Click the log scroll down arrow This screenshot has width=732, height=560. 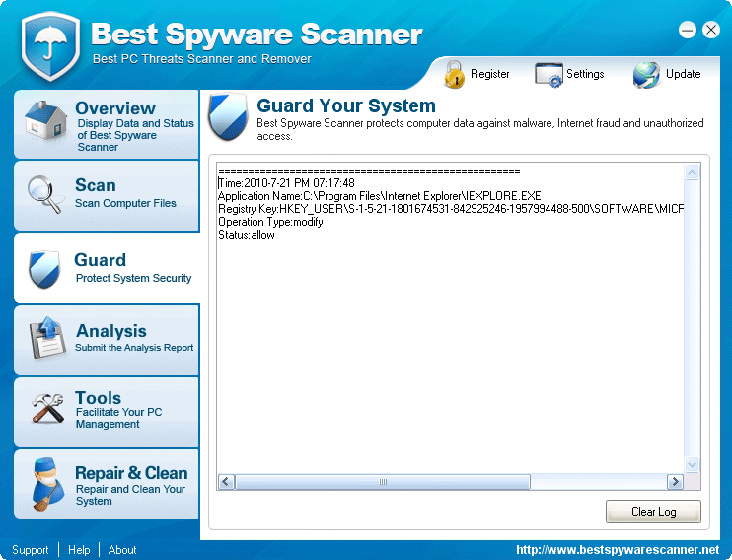click(x=692, y=464)
